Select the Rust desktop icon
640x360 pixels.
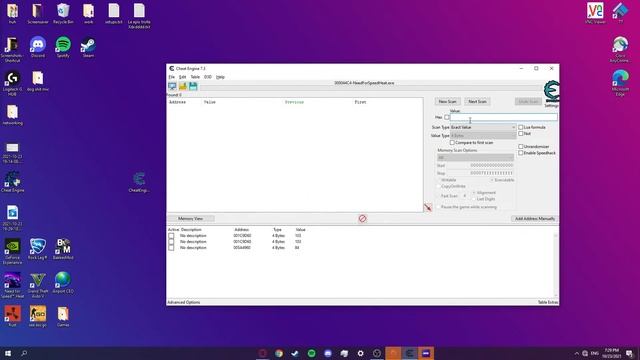click(12, 316)
